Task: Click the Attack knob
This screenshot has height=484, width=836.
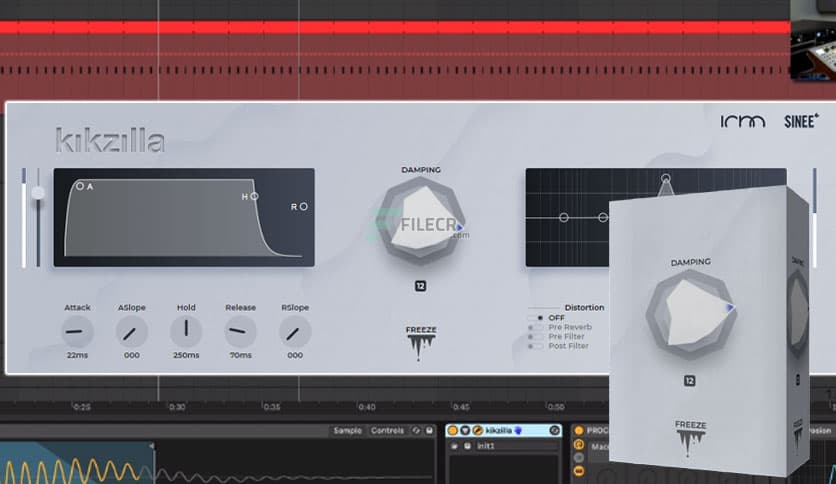Action: [x=77, y=331]
